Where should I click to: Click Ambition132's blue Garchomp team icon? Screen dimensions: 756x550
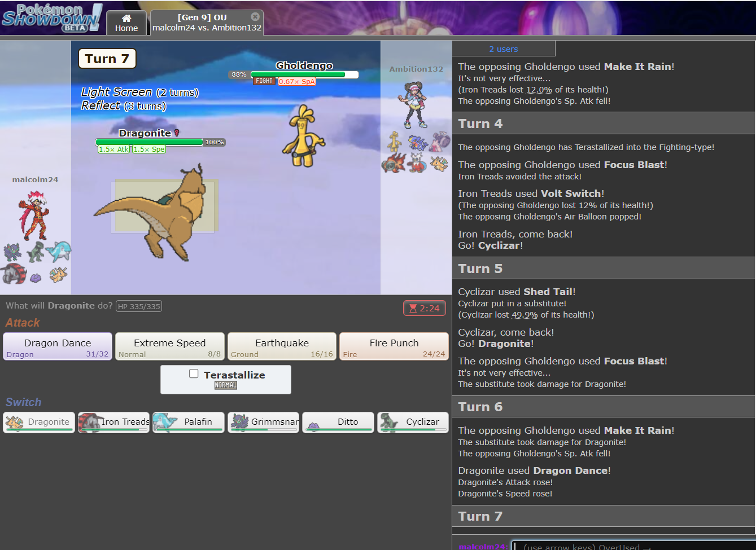coord(418,142)
